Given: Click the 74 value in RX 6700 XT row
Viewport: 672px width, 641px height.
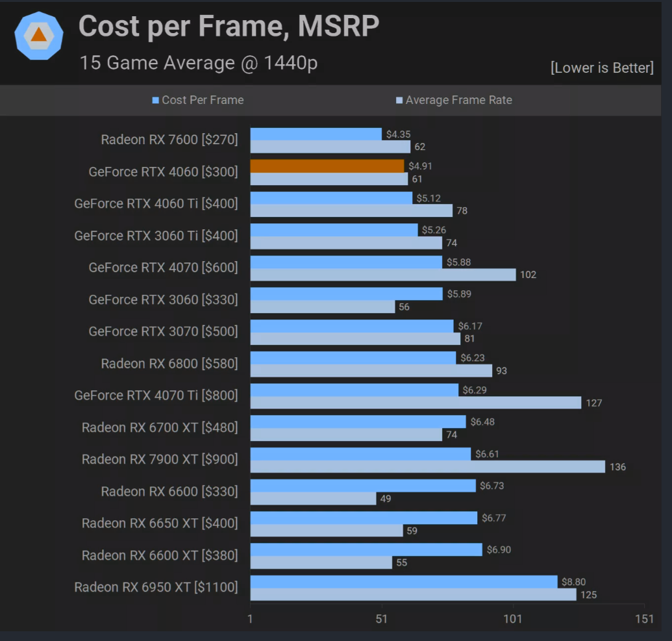Looking at the screenshot, I should coord(451,434).
